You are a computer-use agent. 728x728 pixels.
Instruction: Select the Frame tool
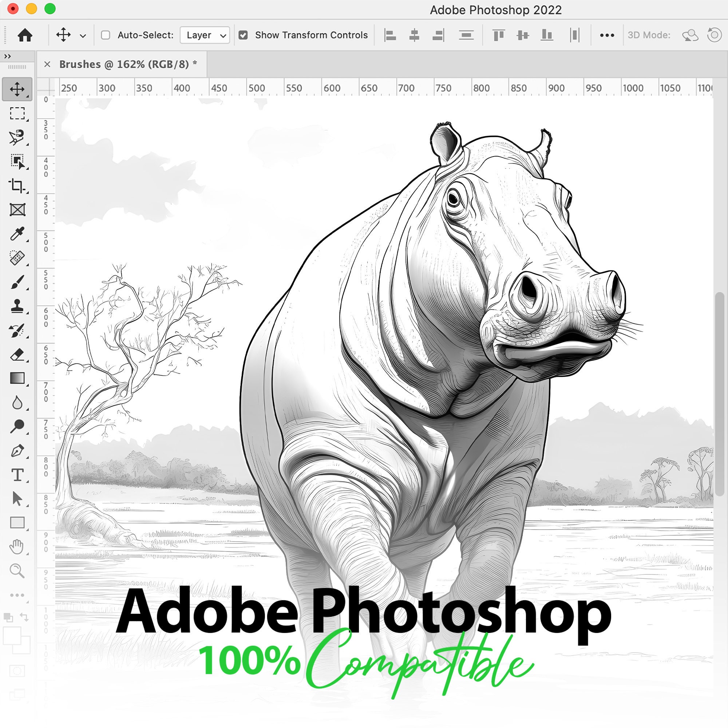(x=17, y=210)
